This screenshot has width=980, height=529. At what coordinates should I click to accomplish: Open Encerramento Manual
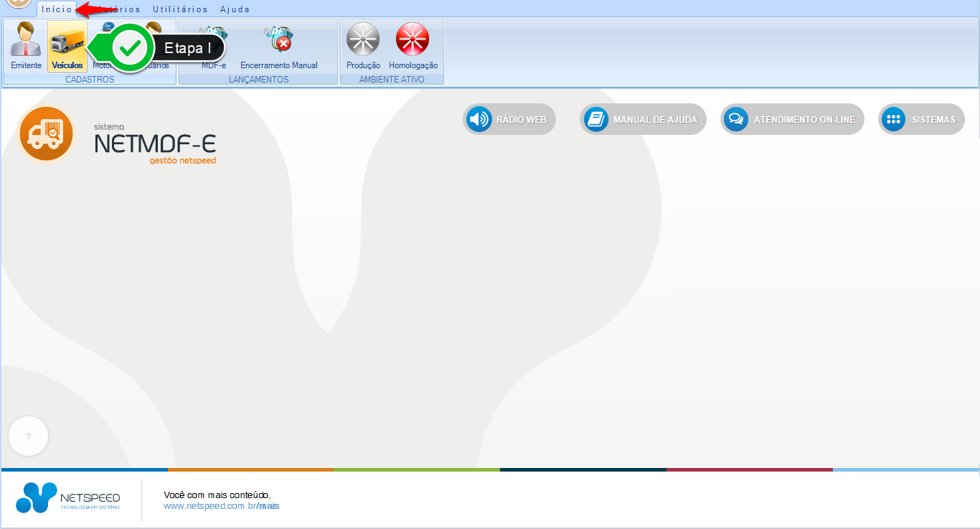[x=279, y=46]
